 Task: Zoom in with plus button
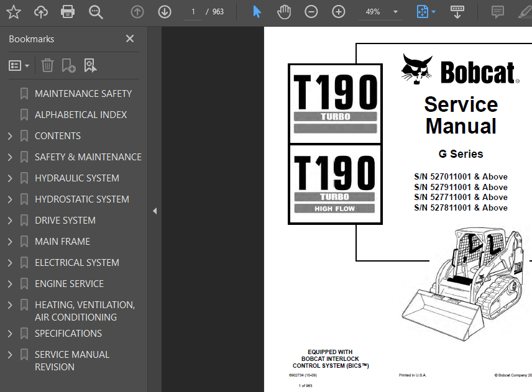tap(338, 12)
